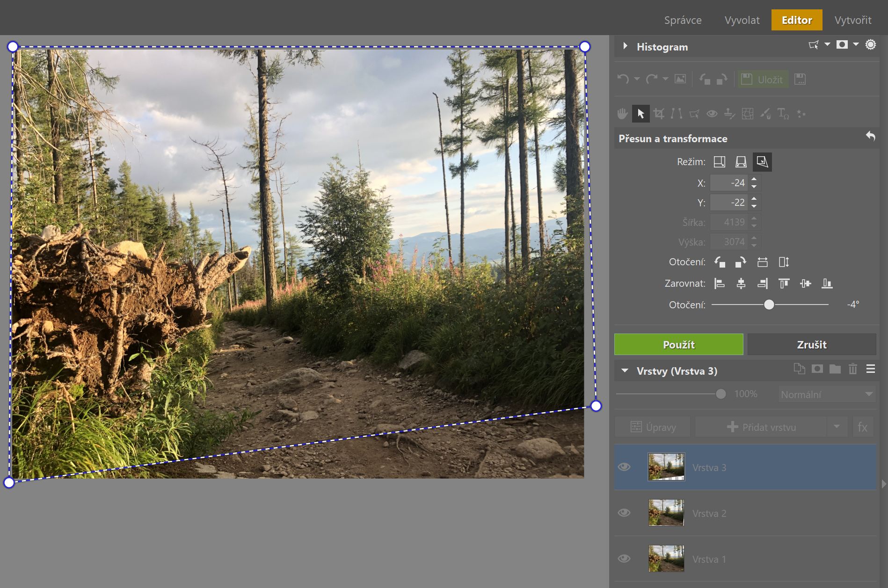This screenshot has height=588, width=888.
Task: Switch to the Správce tab
Action: coord(683,20)
